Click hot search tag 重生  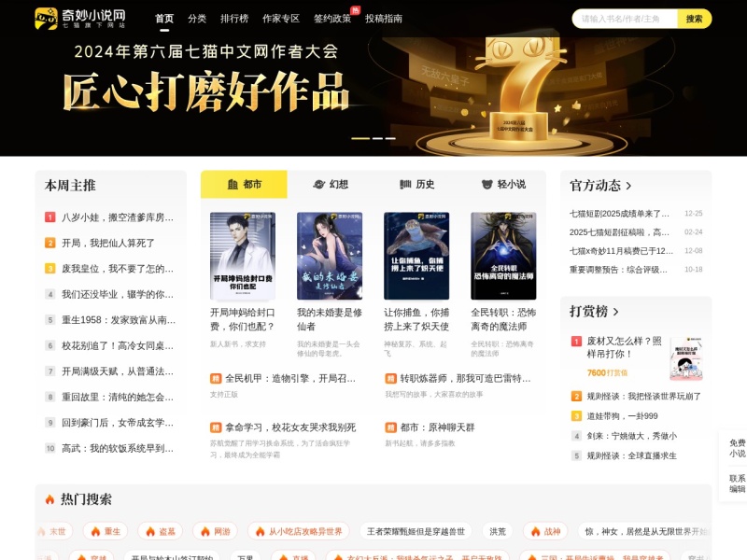pyautogui.click(x=106, y=531)
